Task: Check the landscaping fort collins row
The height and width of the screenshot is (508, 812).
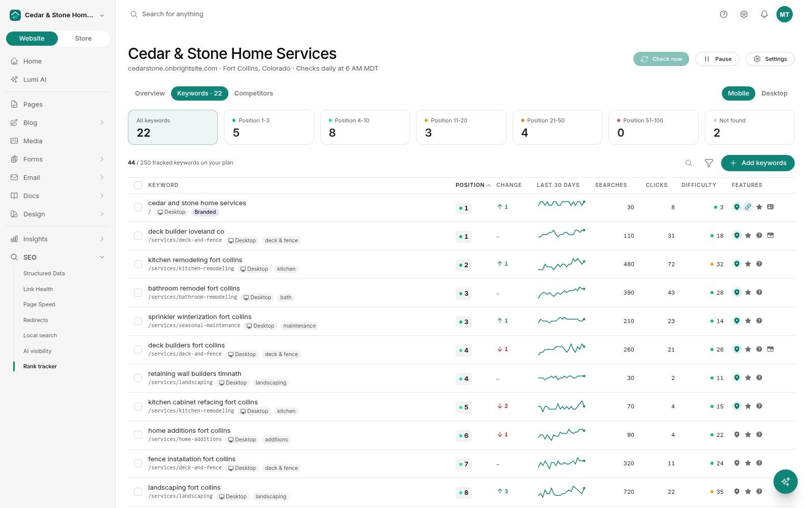Action: pos(138,492)
